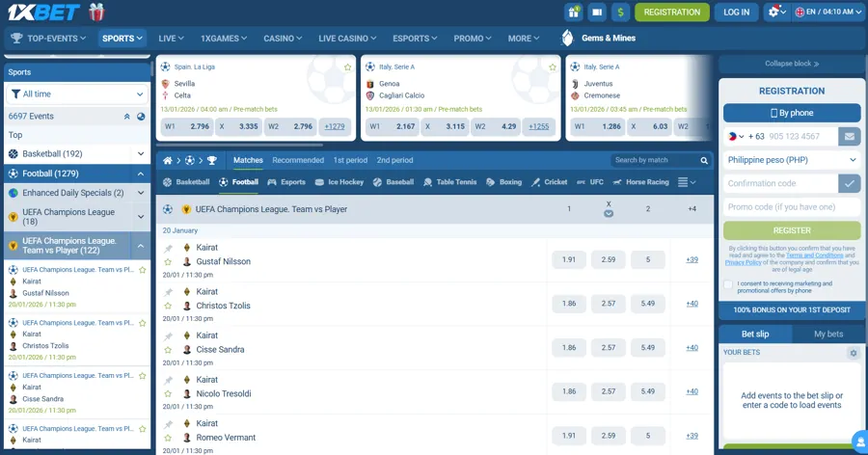Switch to the Recommended tab
The width and height of the screenshot is (868, 455).
coord(298,161)
